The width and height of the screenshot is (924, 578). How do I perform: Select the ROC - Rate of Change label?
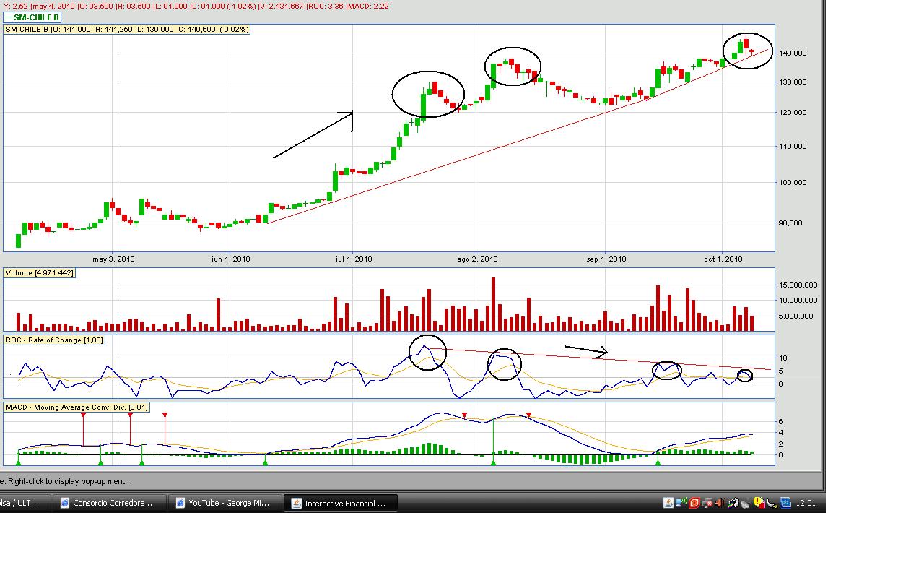pos(54,340)
